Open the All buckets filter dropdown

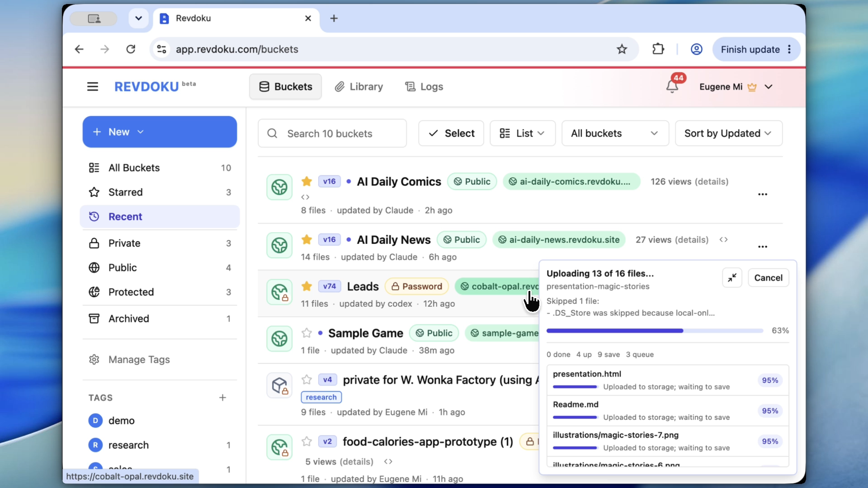(x=615, y=133)
